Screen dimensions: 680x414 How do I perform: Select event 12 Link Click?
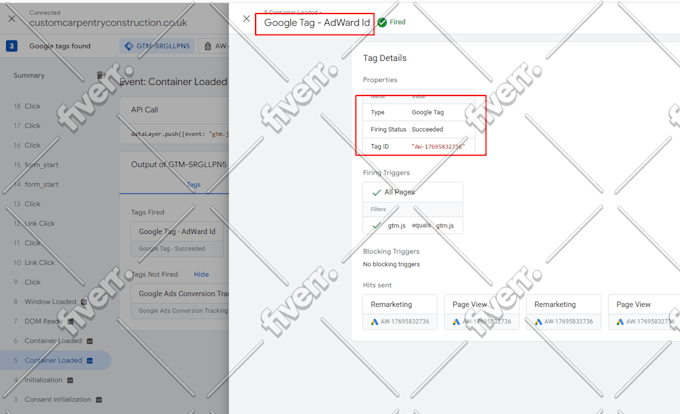point(34,223)
